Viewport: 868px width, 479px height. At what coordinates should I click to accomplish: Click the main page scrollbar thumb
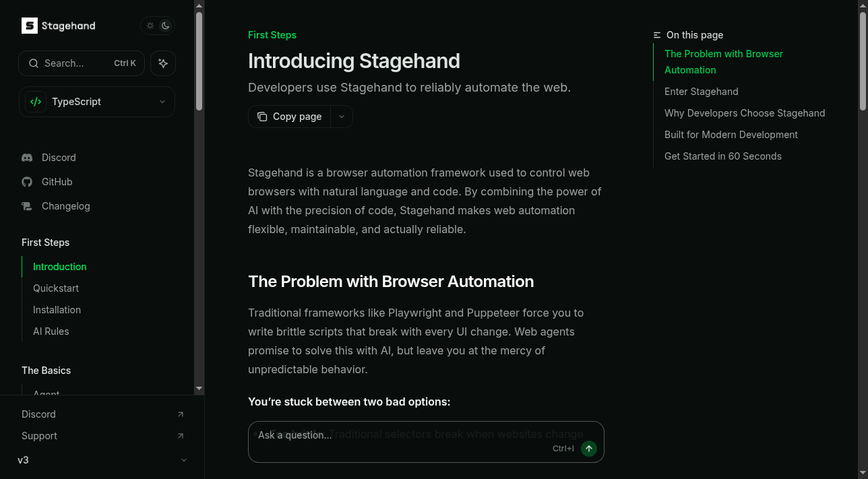coord(863,61)
